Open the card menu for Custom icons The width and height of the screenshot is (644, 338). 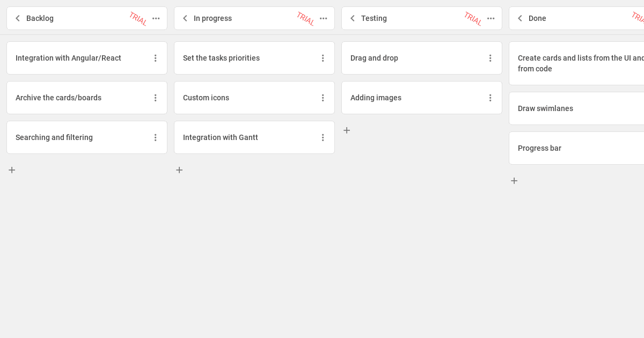[x=323, y=98]
